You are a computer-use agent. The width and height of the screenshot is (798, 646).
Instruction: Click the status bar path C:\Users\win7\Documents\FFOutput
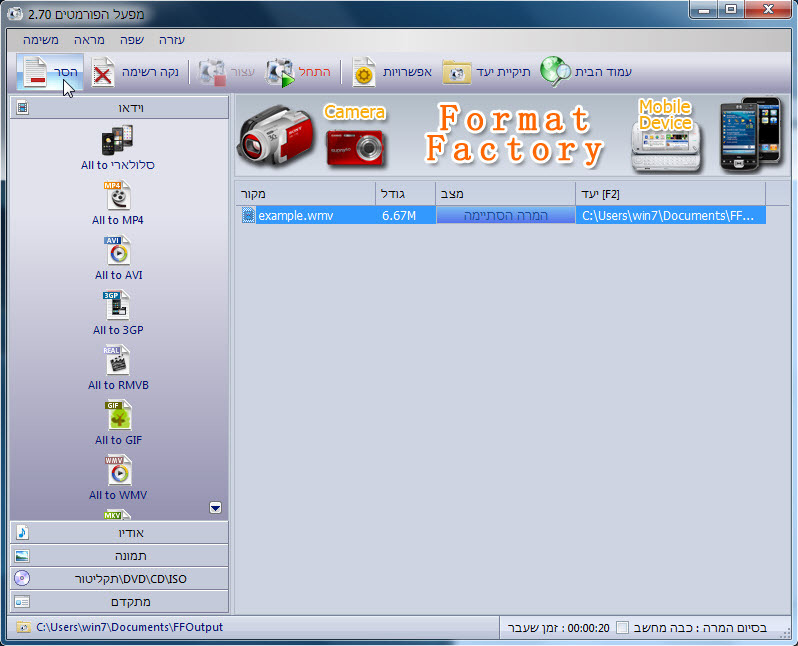[129, 627]
